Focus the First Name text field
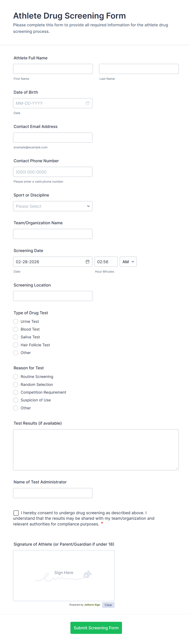This screenshot has height=644, width=190. [x=53, y=69]
